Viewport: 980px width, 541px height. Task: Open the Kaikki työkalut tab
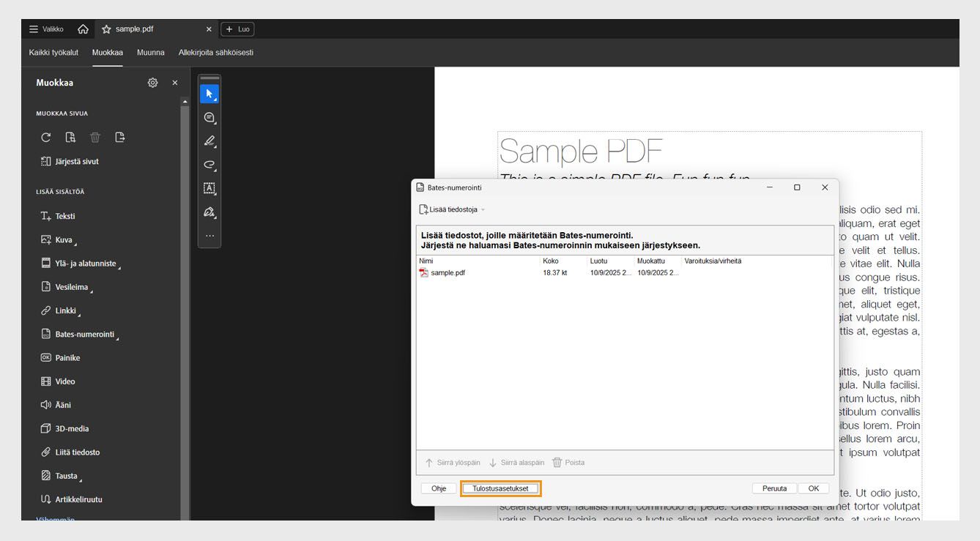[x=53, y=53]
